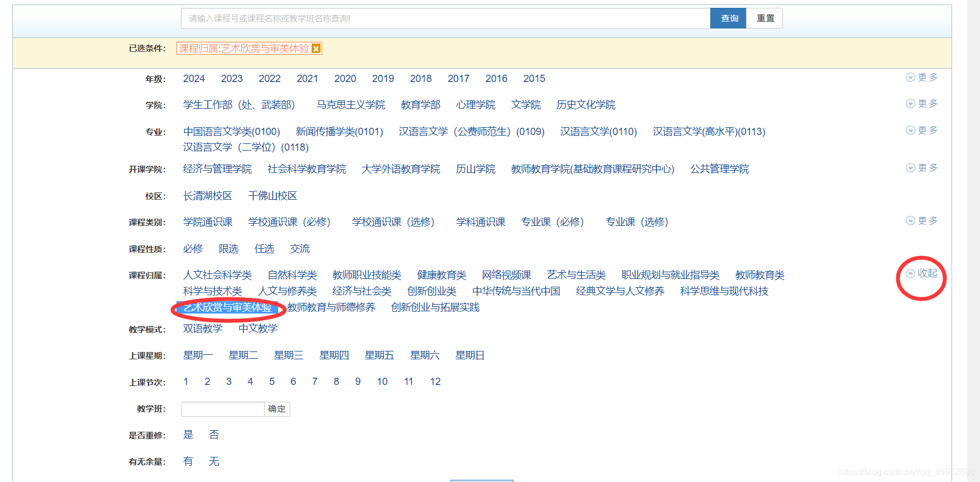Click the 查询 search button

[x=728, y=18]
